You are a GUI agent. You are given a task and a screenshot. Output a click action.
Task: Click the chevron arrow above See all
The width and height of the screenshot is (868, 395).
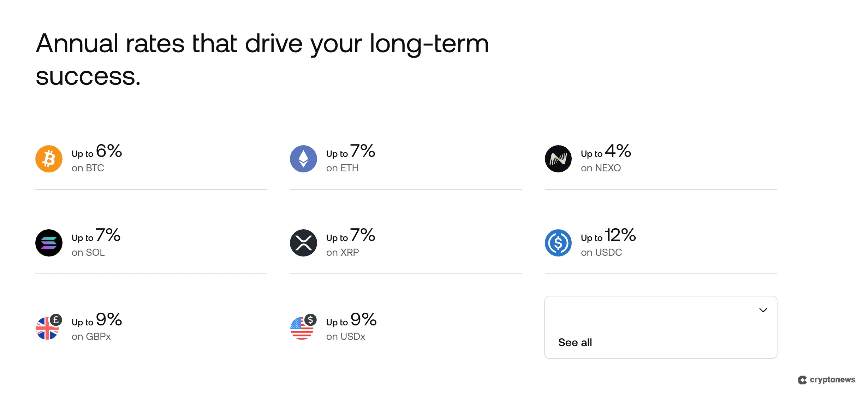point(763,310)
